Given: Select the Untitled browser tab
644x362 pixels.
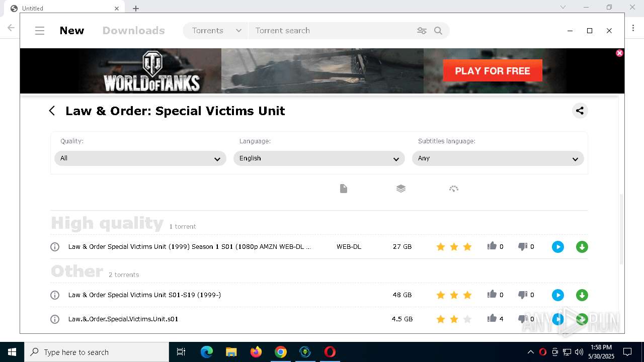Looking at the screenshot, I should [65, 8].
